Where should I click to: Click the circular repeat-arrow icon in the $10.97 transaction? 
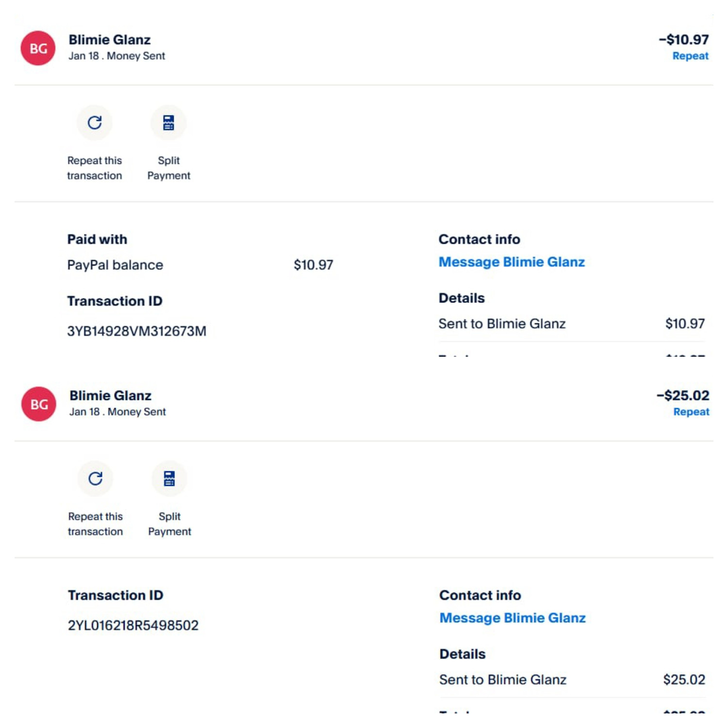click(95, 123)
